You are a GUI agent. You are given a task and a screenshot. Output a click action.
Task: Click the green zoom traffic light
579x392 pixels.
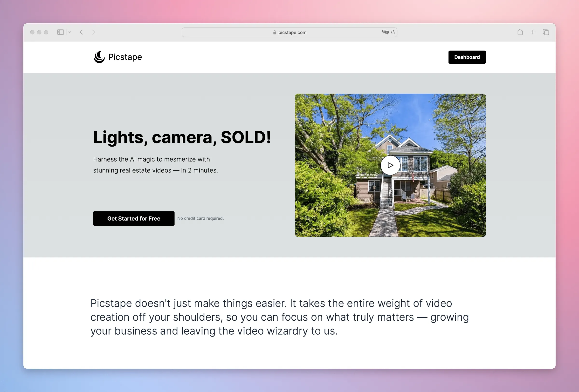click(x=46, y=32)
